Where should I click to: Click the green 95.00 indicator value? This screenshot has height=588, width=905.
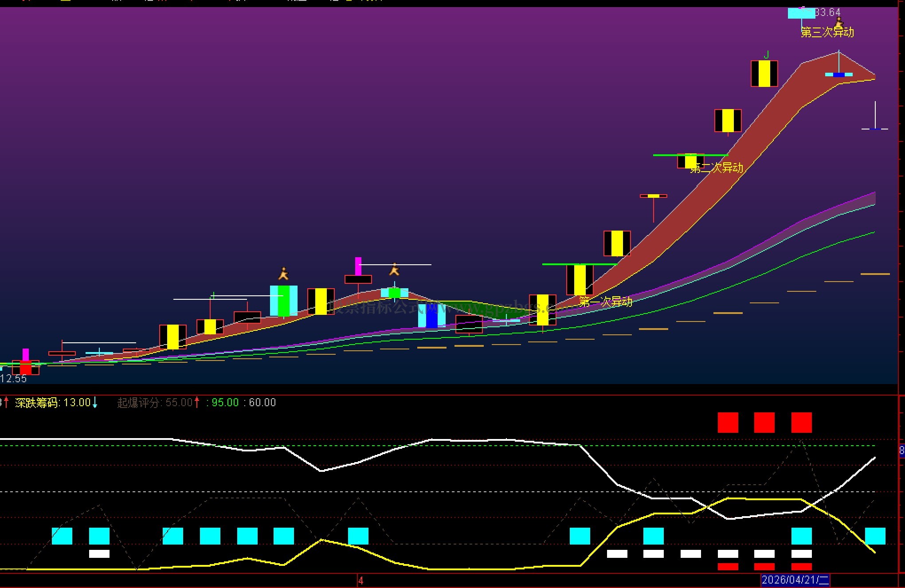click(225, 403)
